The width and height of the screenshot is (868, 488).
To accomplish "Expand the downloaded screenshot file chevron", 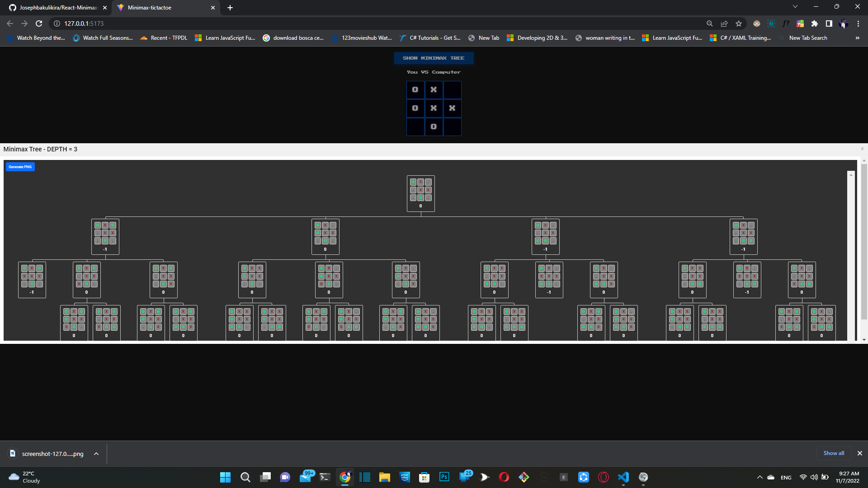I will pos(95,453).
